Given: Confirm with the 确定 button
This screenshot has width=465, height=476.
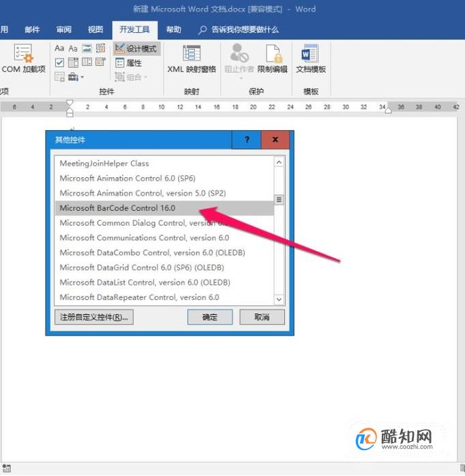Looking at the screenshot, I should click(210, 317).
